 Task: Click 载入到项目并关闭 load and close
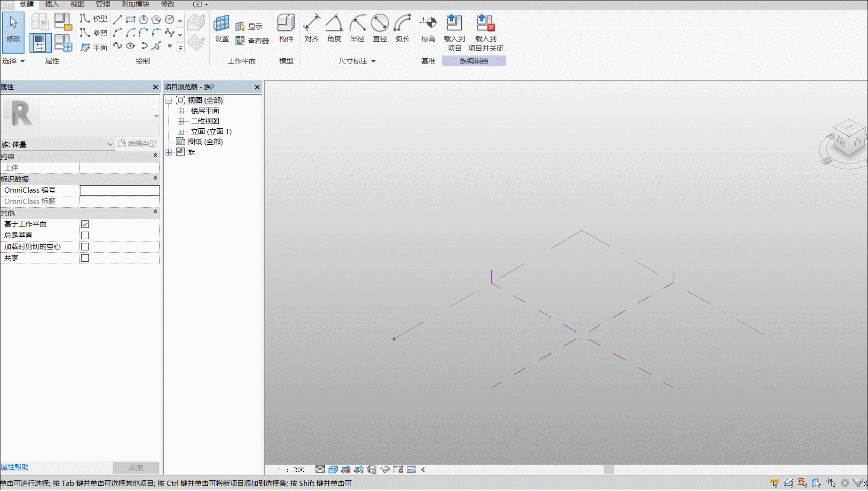pos(486,33)
